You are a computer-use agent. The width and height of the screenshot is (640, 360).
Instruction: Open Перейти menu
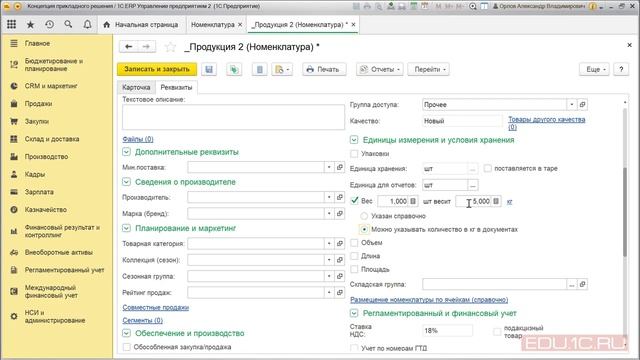point(429,69)
